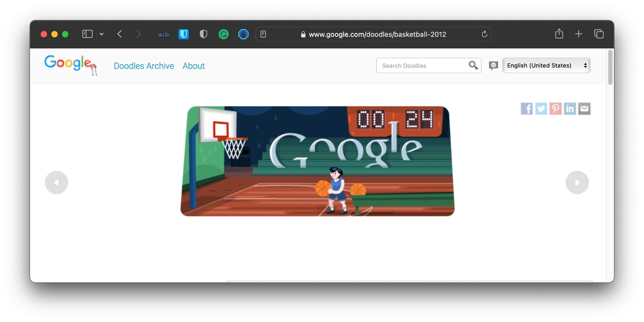Toggle the Reader view icon
This screenshot has width=644, height=322.
point(263,34)
